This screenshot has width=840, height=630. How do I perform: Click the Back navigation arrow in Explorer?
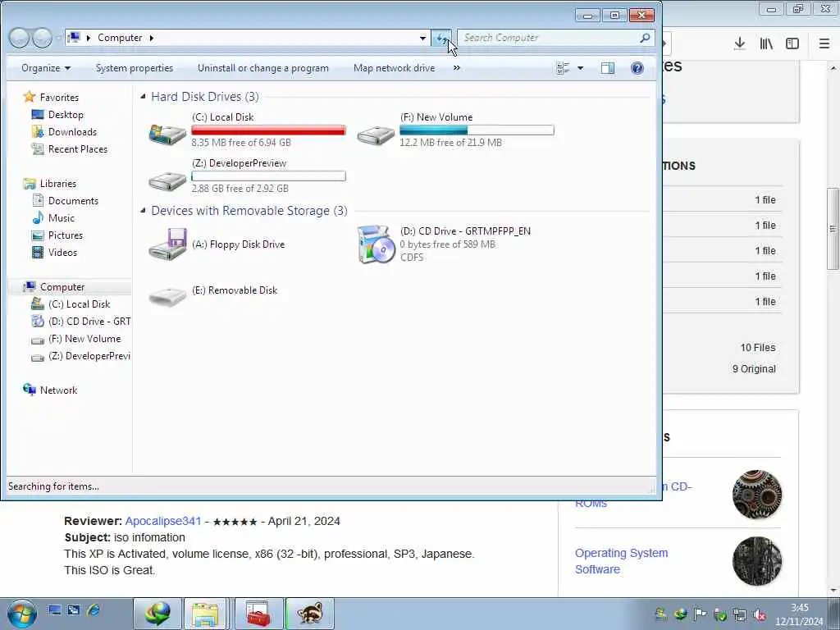pyautogui.click(x=20, y=38)
